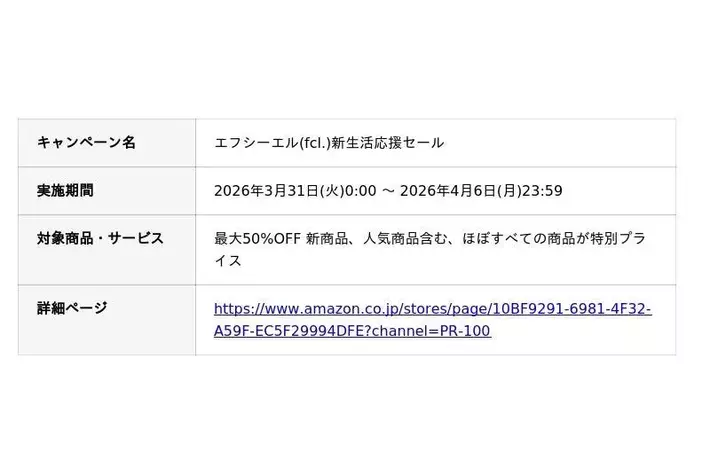Click the A59F-EC5F29994DFE segment of the link
This screenshot has width=710, height=474.
(290, 331)
